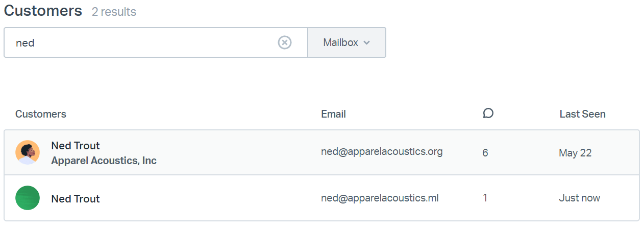Sort by the Last Seen column header
Screen dimensions: 644x227
coord(582,114)
